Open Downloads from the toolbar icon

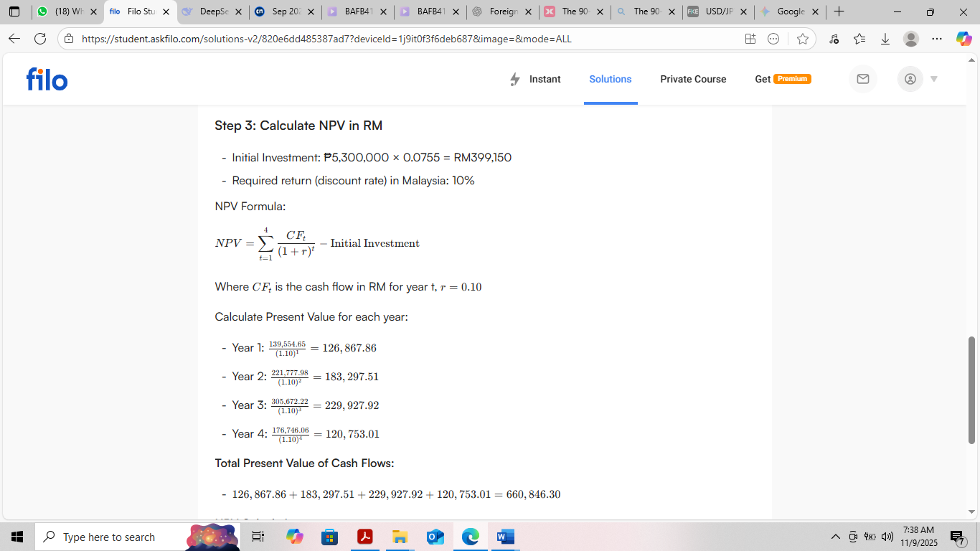pyautogui.click(x=885, y=39)
